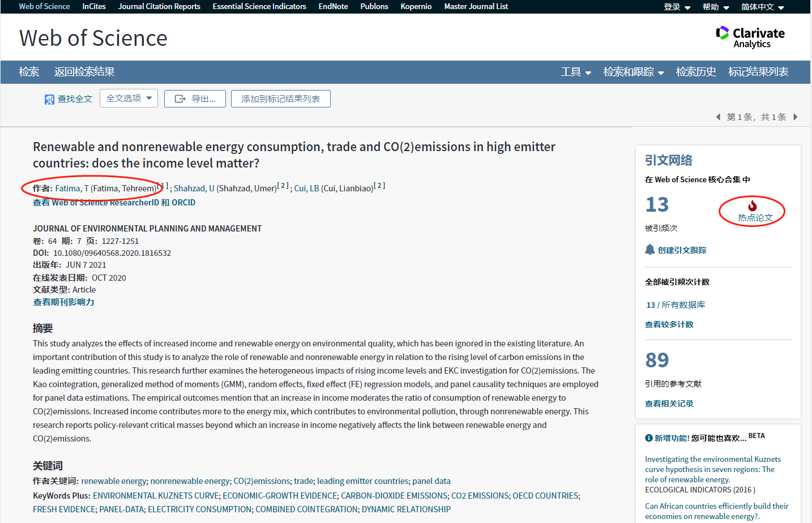This screenshot has width=812, height=523.
Task: Click the blue info icon beside new feature notice
Action: tap(648, 438)
